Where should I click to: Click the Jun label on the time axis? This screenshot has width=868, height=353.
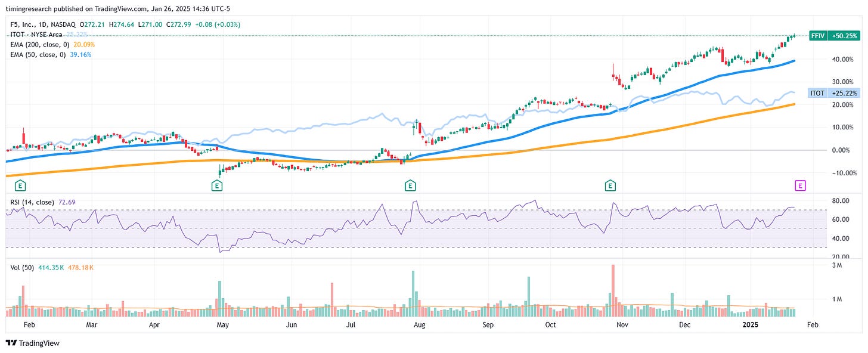(291, 325)
